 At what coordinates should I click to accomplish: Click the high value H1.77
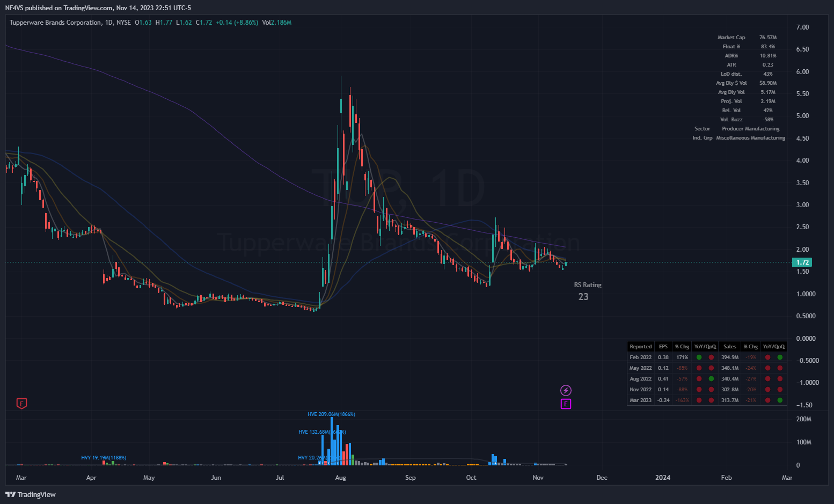(x=164, y=23)
